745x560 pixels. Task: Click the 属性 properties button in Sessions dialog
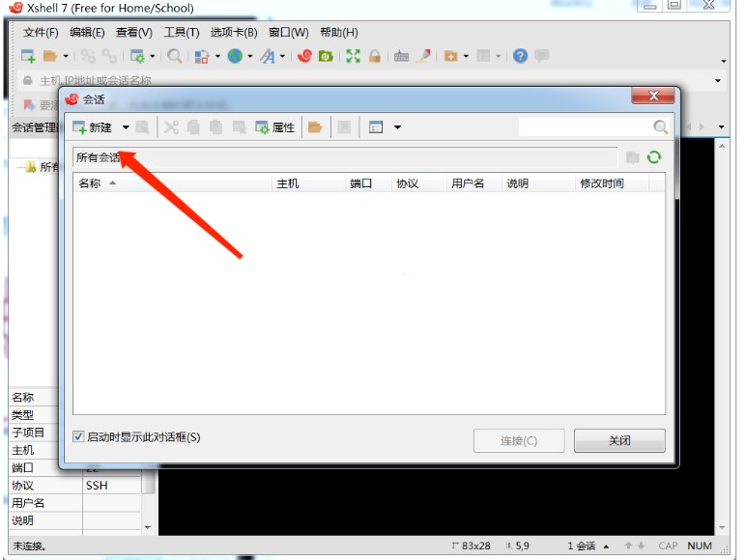[275, 127]
